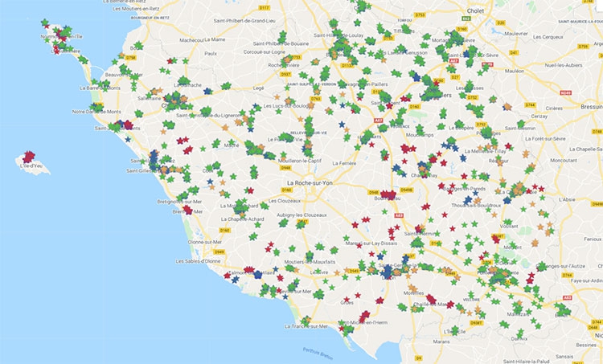The image size is (603, 364).
Task: Click the Les Cerqueux label
Action: pos(548,37)
